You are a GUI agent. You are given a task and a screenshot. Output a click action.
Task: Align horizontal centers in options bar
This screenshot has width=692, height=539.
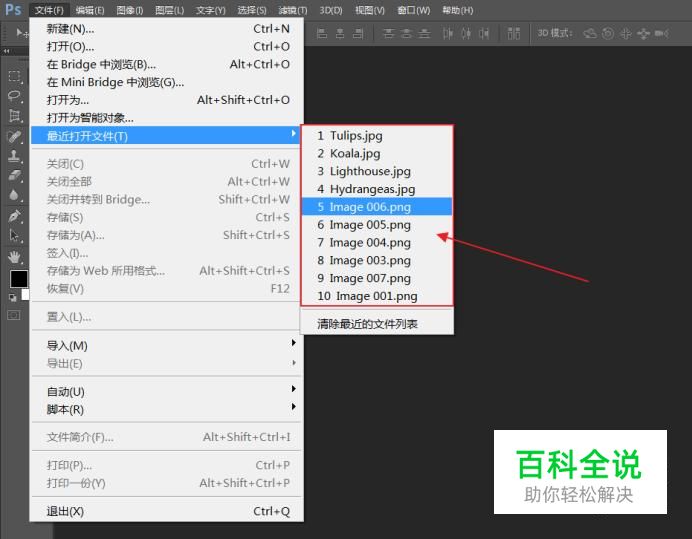[x=340, y=33]
